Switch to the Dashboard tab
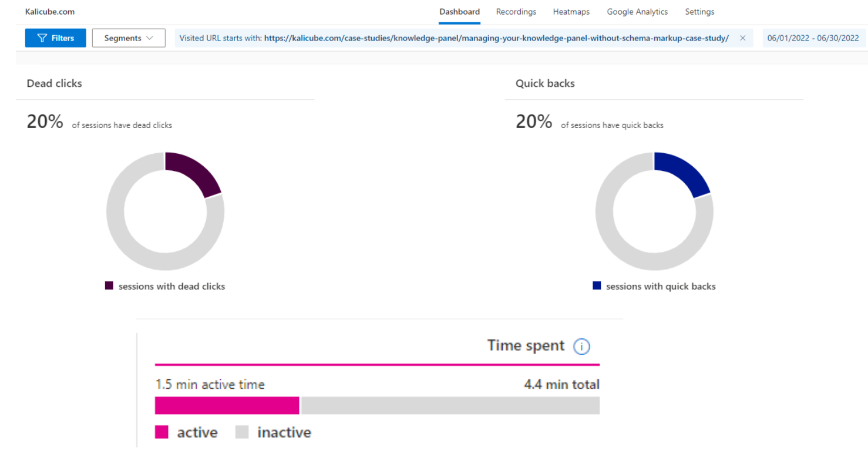Screen dimensions: 868x458 coord(459,12)
